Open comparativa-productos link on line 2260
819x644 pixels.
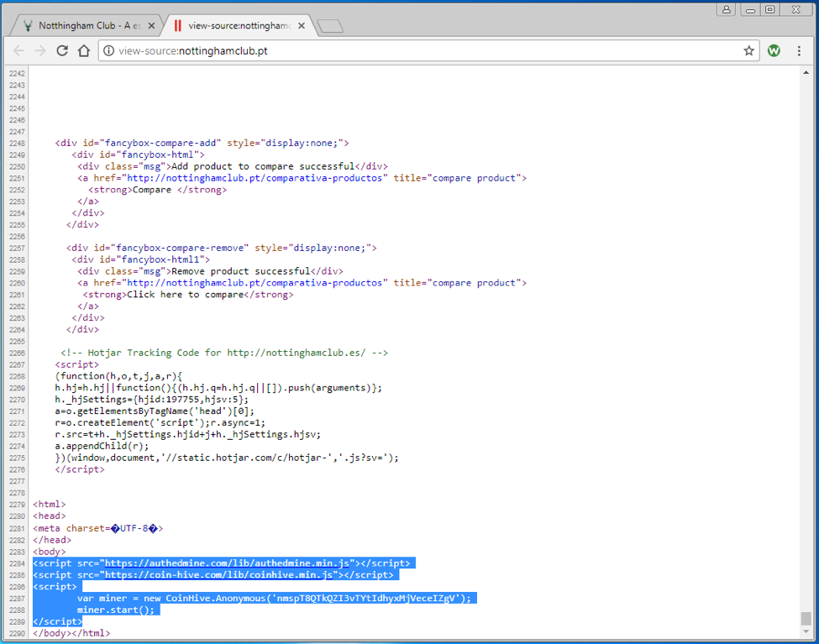(x=255, y=283)
